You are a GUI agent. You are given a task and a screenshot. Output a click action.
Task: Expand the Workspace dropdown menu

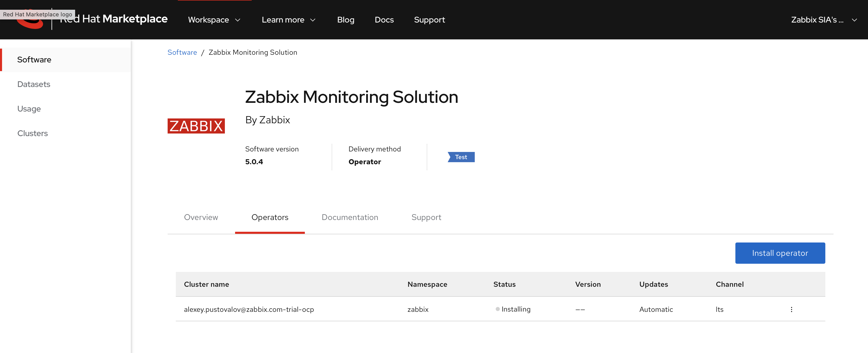[x=214, y=20]
